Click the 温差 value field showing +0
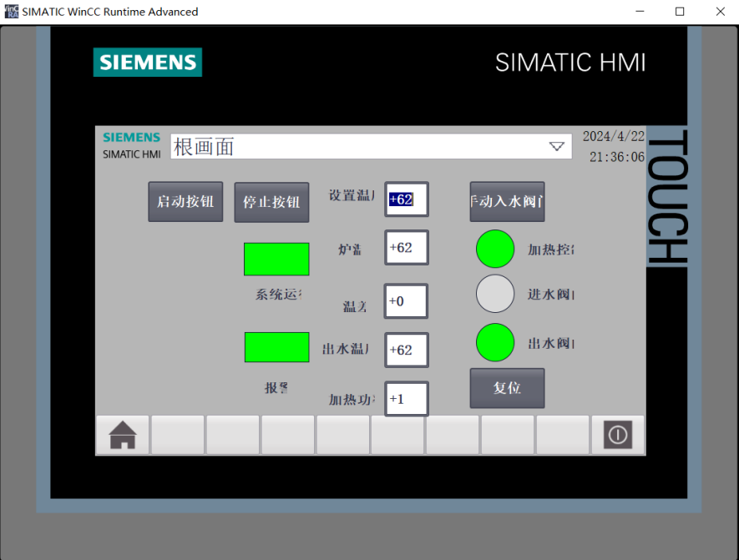 [406, 301]
